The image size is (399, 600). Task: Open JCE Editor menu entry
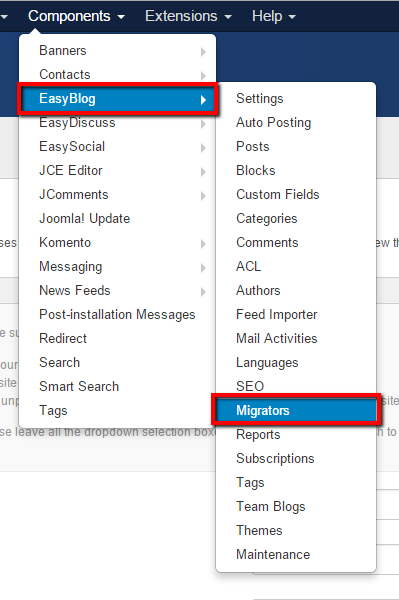117,171
